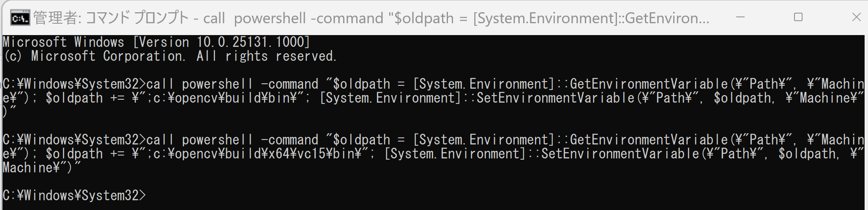
Task: Maximize the Command Prompt window
Action: (798, 17)
